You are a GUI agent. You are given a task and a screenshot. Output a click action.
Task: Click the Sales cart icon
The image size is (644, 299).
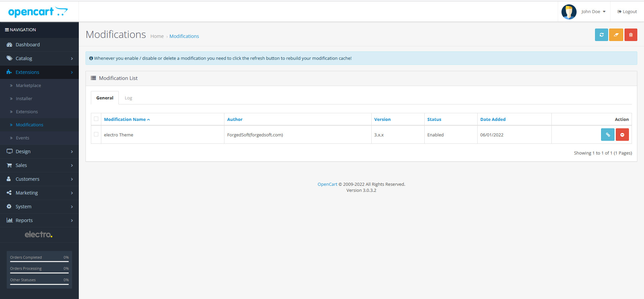tap(9, 165)
